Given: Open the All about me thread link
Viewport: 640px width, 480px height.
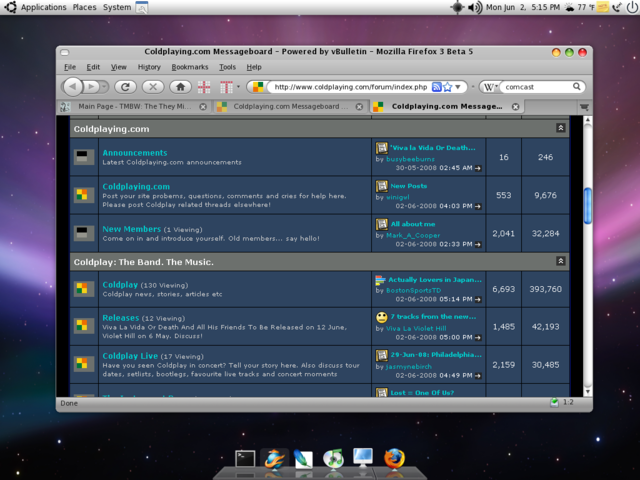Looking at the screenshot, I should tap(413, 224).
